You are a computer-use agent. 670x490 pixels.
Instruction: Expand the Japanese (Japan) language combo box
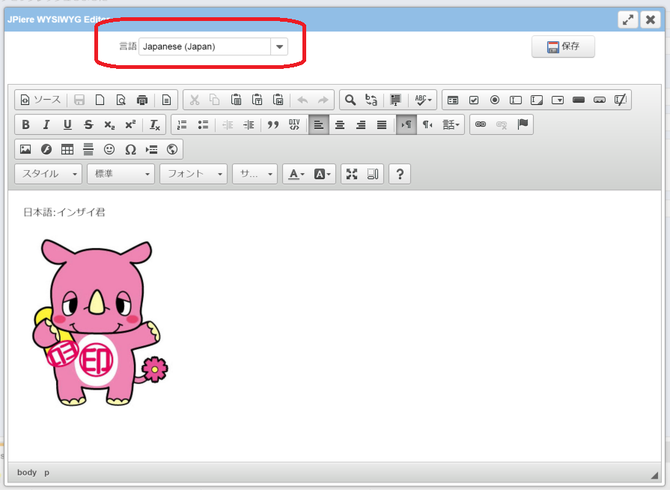click(279, 47)
